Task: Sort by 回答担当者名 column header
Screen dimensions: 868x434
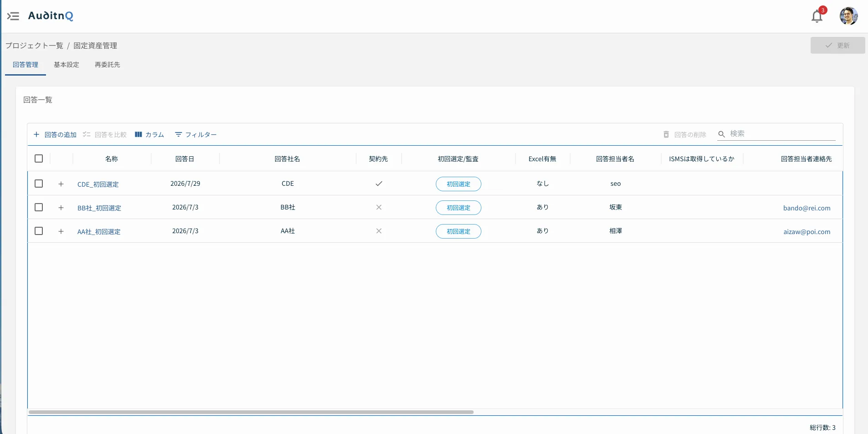Action: tap(615, 159)
